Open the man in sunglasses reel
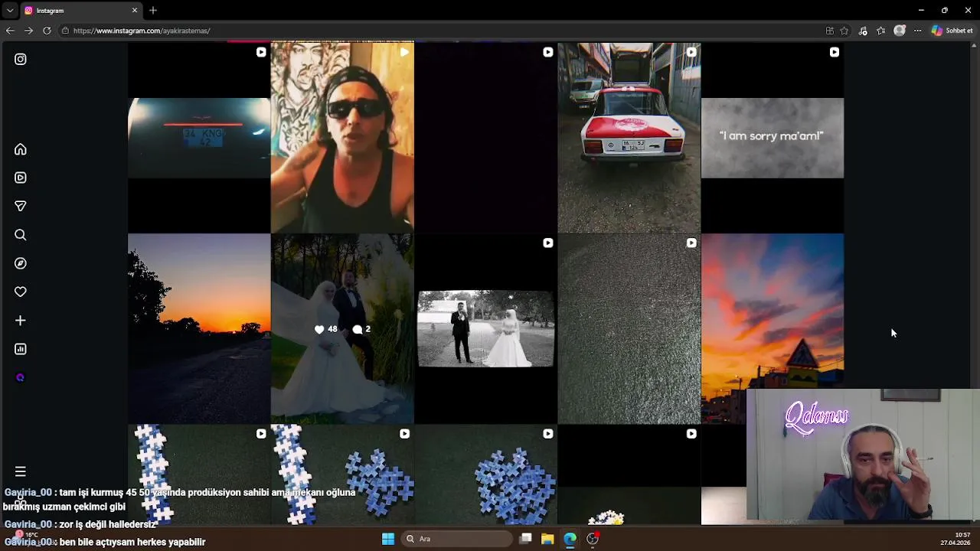The image size is (980, 551). pyautogui.click(x=342, y=138)
